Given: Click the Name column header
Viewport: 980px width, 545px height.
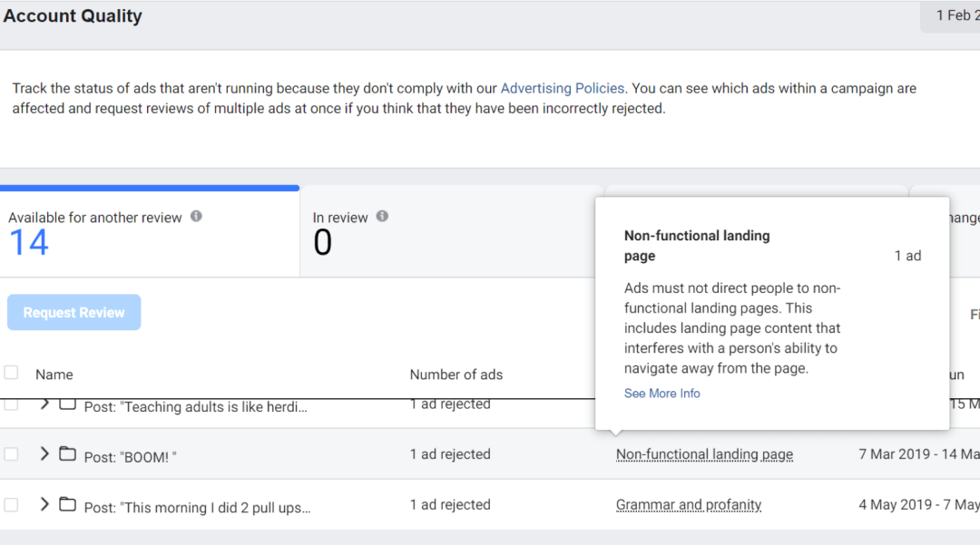Looking at the screenshot, I should 54,375.
